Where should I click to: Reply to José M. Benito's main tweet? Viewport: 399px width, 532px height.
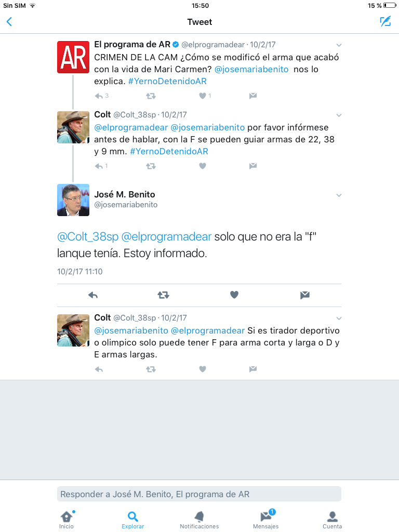coord(93,295)
